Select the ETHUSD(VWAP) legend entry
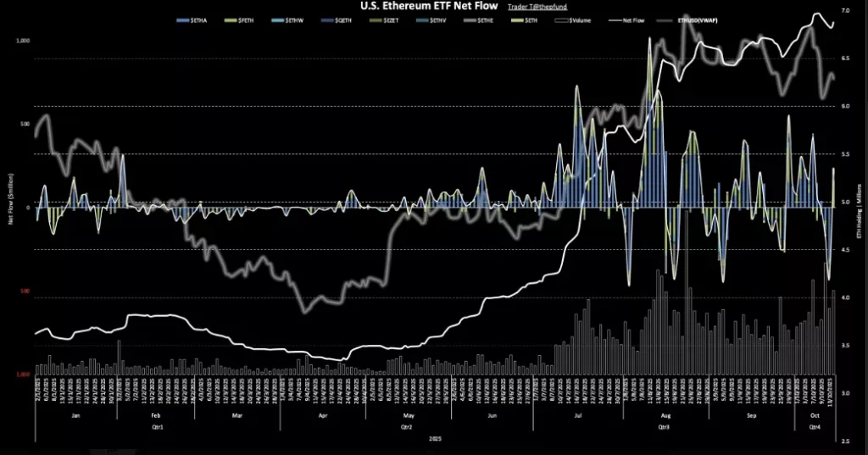 tap(691, 19)
